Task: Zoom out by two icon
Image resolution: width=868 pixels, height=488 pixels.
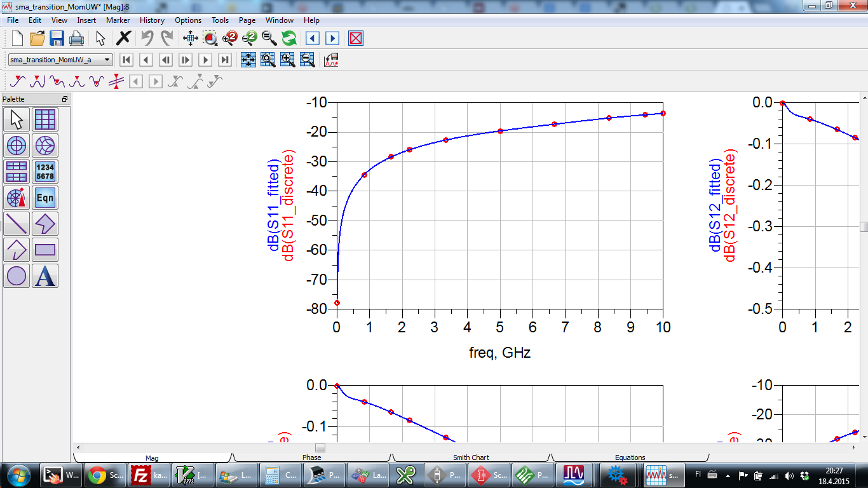Action: 249,38
